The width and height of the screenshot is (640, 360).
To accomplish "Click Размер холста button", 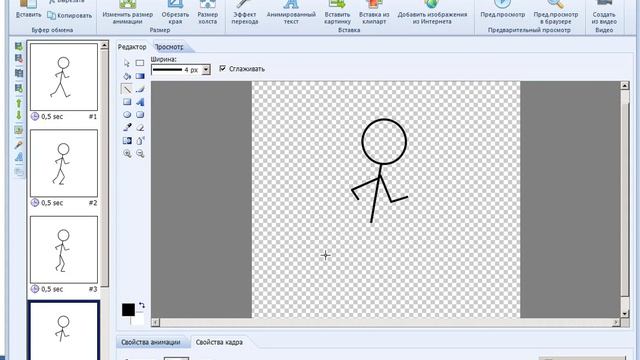I will pyautogui.click(x=207, y=13).
